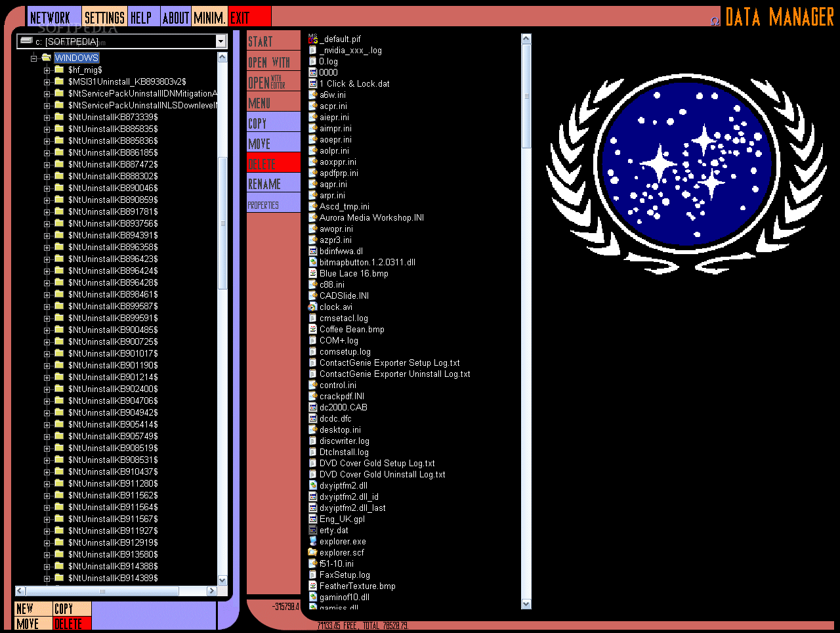Click the explorer.scf file icon
This screenshot has width=840, height=633.
pos(313,552)
